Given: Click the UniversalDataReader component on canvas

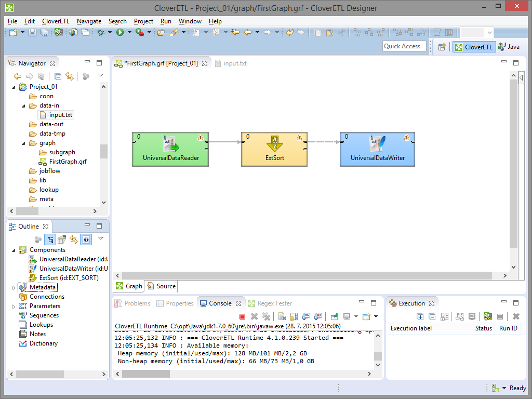Looking at the screenshot, I should pyautogui.click(x=170, y=149).
